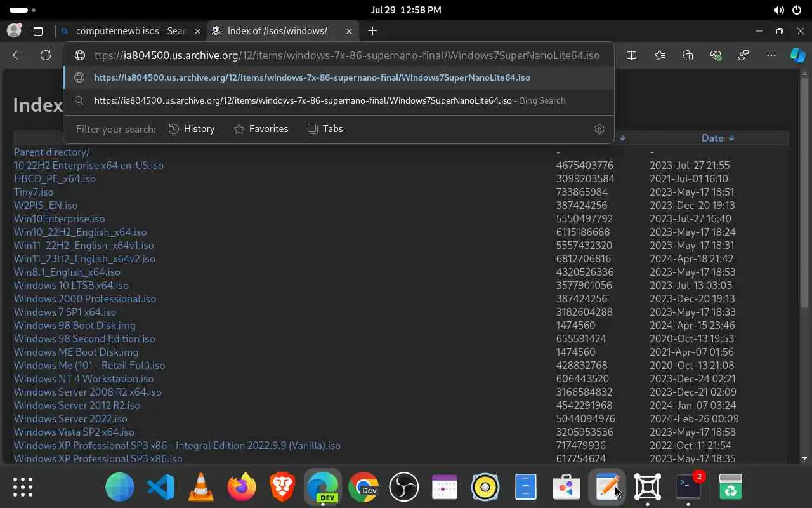Image resolution: width=812 pixels, height=508 pixels.
Task: Reload the current page
Action: [46, 55]
